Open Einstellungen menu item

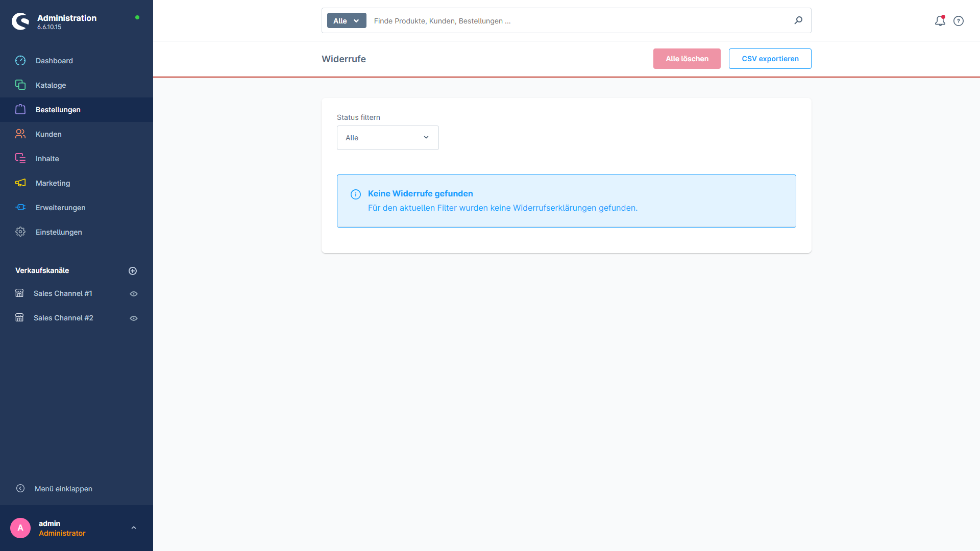click(77, 232)
